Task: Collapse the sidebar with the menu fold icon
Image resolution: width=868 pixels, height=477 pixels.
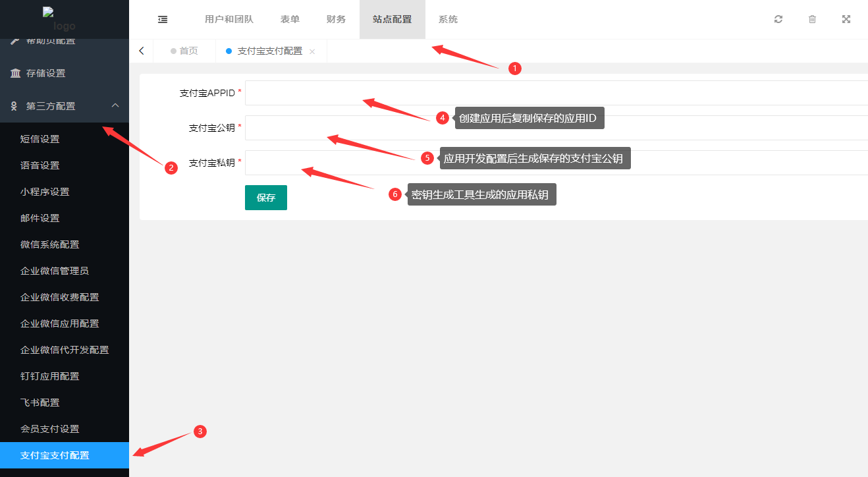Action: click(163, 20)
